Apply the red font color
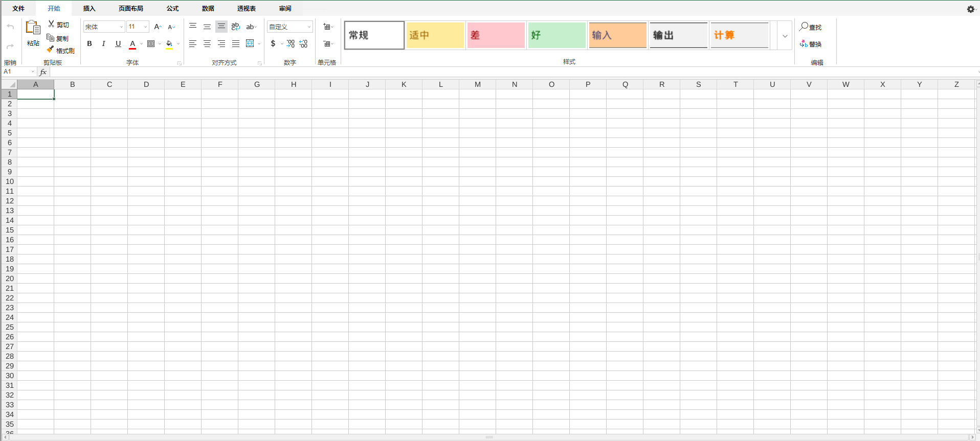The height and width of the screenshot is (441, 980). coord(132,44)
